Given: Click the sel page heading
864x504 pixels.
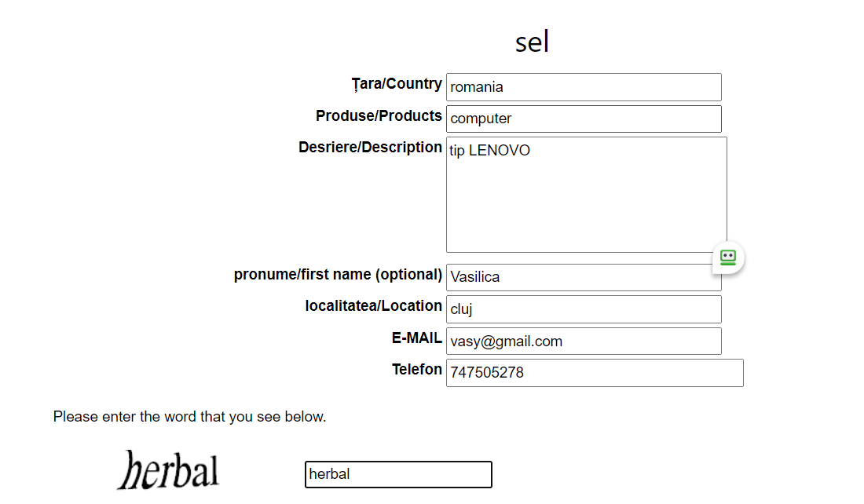Looking at the screenshot, I should tap(532, 42).
